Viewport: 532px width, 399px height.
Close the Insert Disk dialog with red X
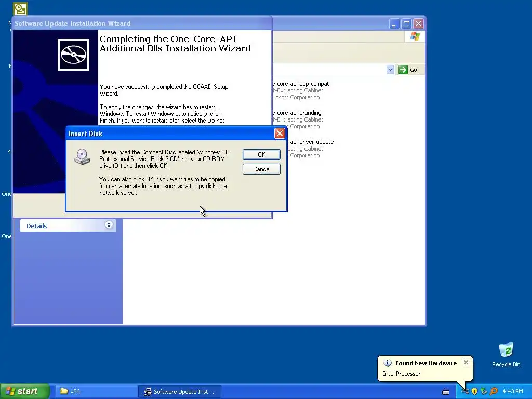tap(280, 134)
